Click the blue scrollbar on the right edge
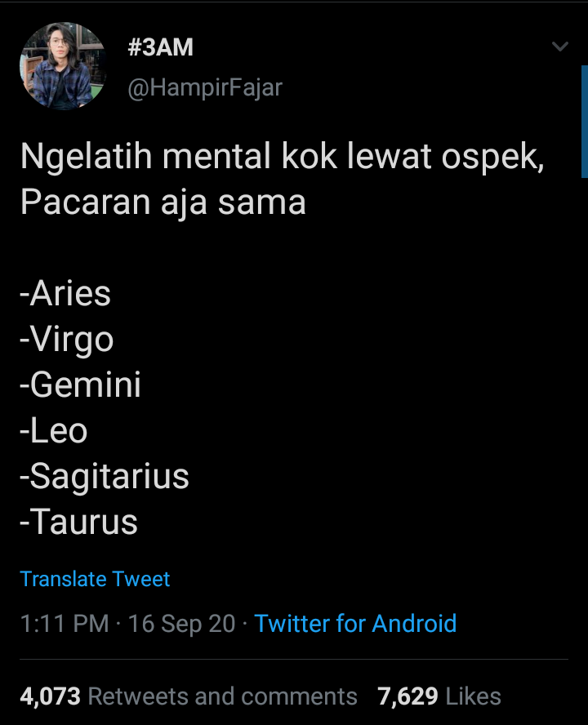The height and width of the screenshot is (725, 588). (x=584, y=121)
